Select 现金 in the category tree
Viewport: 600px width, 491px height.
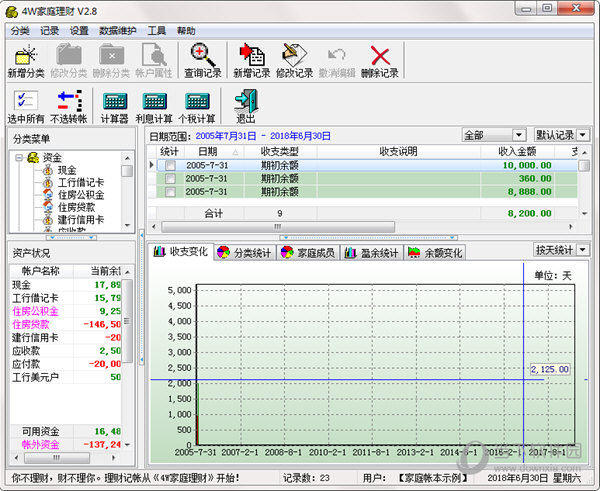pyautogui.click(x=66, y=170)
